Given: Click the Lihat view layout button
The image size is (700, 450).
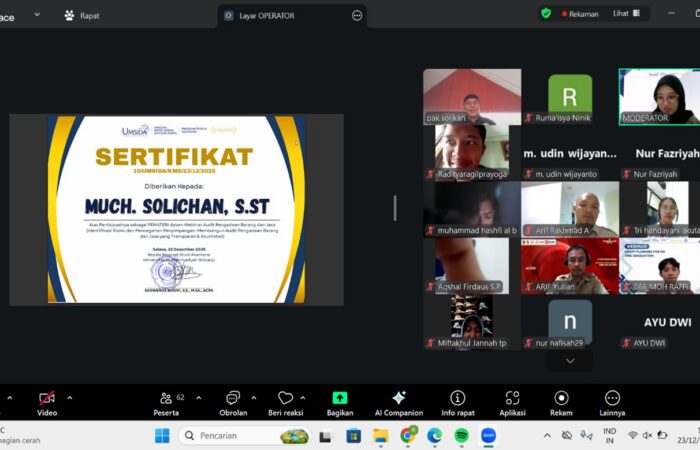Looking at the screenshot, I should 626,14.
